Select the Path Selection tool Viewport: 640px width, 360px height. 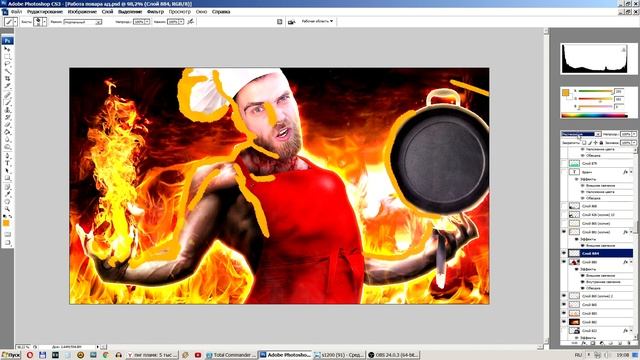(7, 170)
